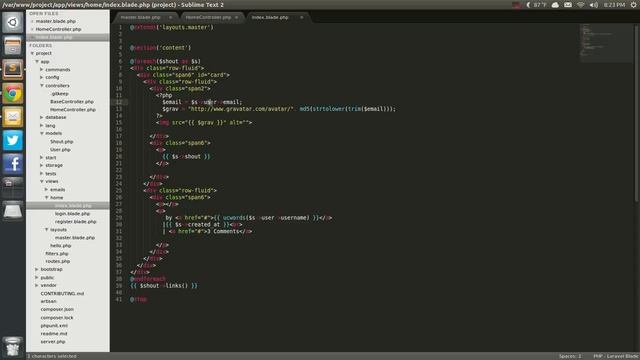Open BaseController.php in the sidebar

click(x=72, y=102)
